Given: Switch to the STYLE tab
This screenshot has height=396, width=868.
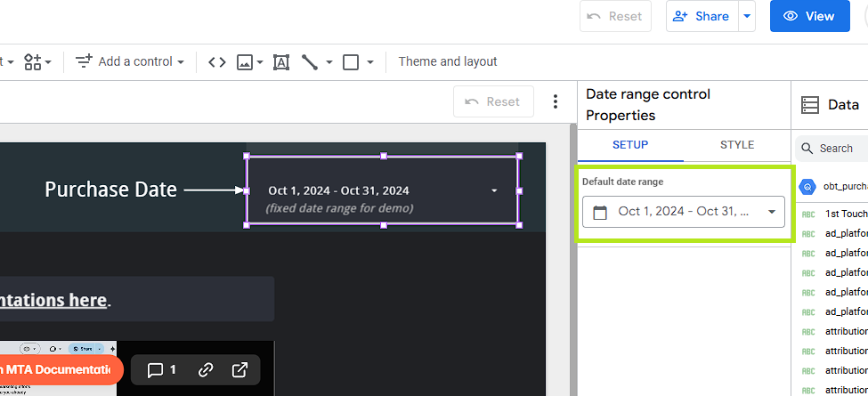Looking at the screenshot, I should [x=737, y=145].
